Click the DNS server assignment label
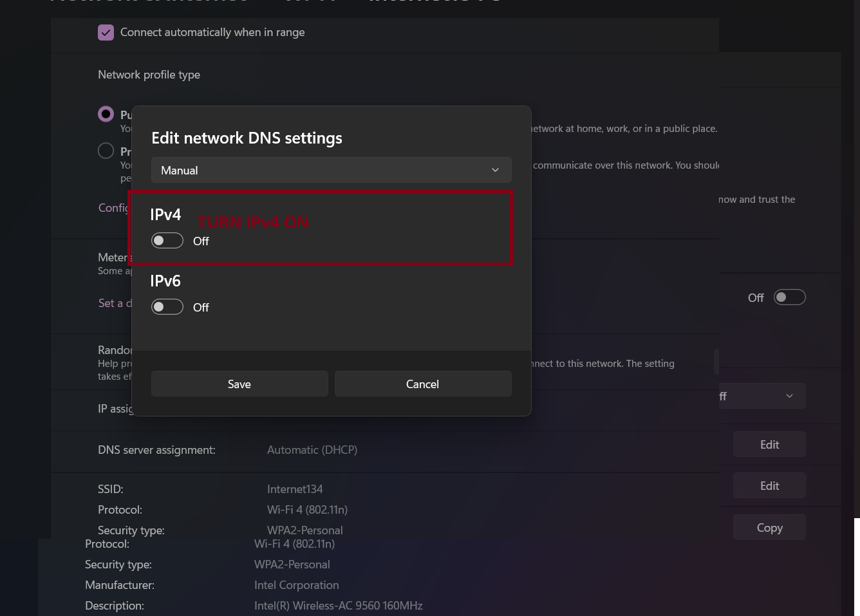This screenshot has width=860, height=616. coord(156,450)
